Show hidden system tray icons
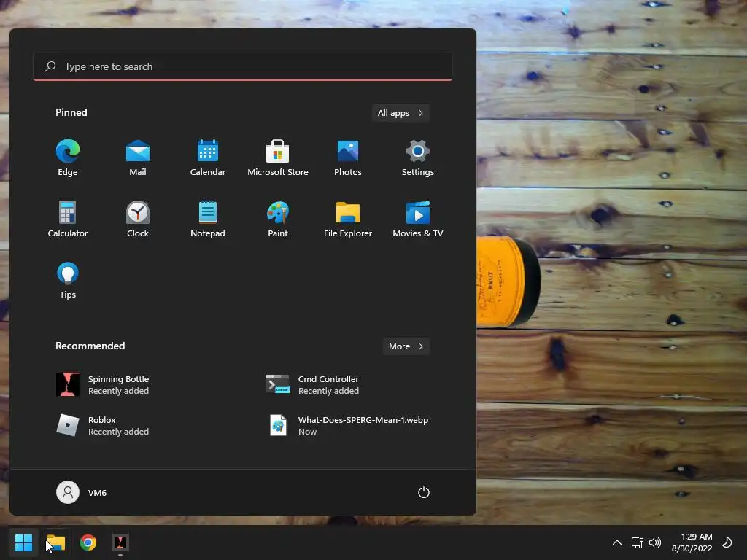The image size is (747, 560). click(617, 542)
